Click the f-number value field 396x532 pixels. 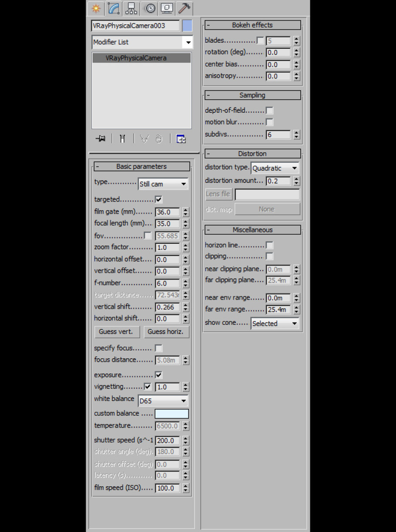coord(168,283)
